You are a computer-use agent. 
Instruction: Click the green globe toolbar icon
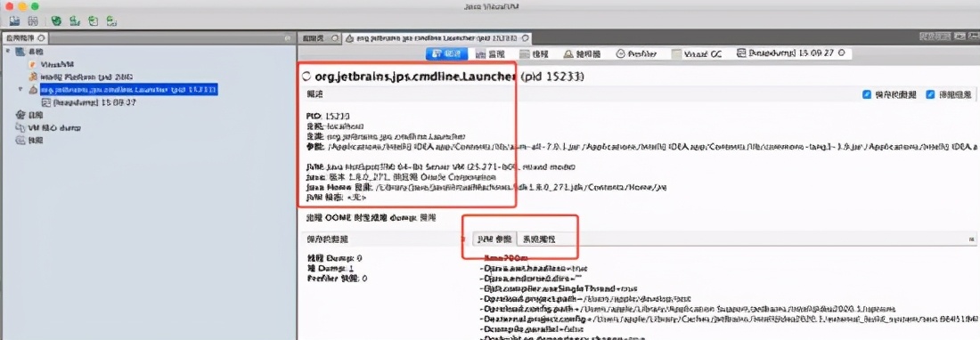[56, 20]
